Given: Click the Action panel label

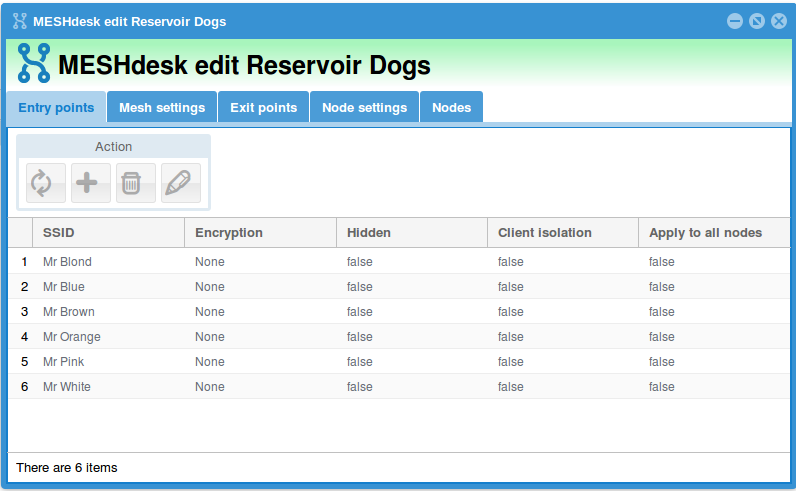Looking at the screenshot, I should [x=113, y=146].
